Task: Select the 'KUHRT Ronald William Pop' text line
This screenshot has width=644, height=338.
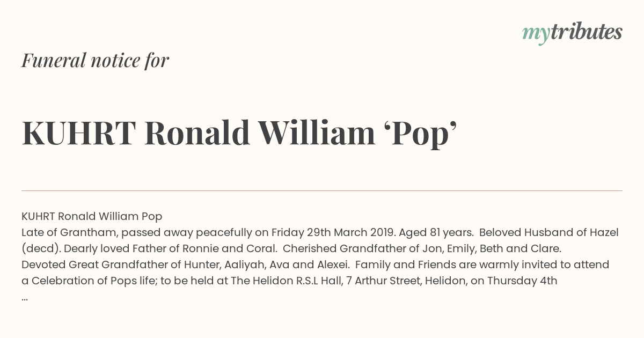Action: click(92, 216)
